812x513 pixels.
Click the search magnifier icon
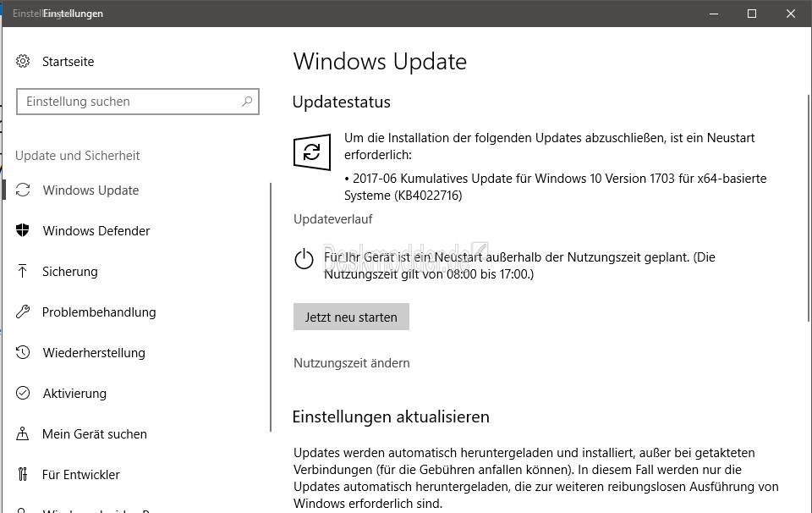point(247,102)
